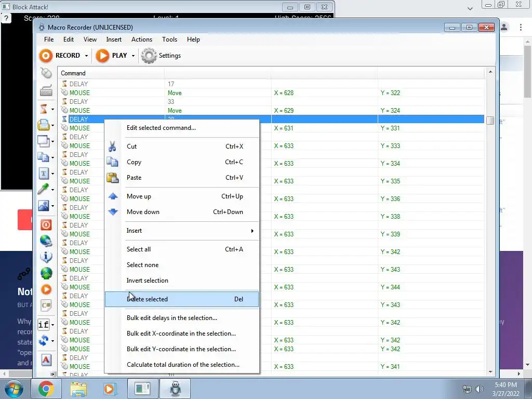Expand the 'T' text icon's dropdown arrow
Screen dimensions: 532x399
coord(52,174)
